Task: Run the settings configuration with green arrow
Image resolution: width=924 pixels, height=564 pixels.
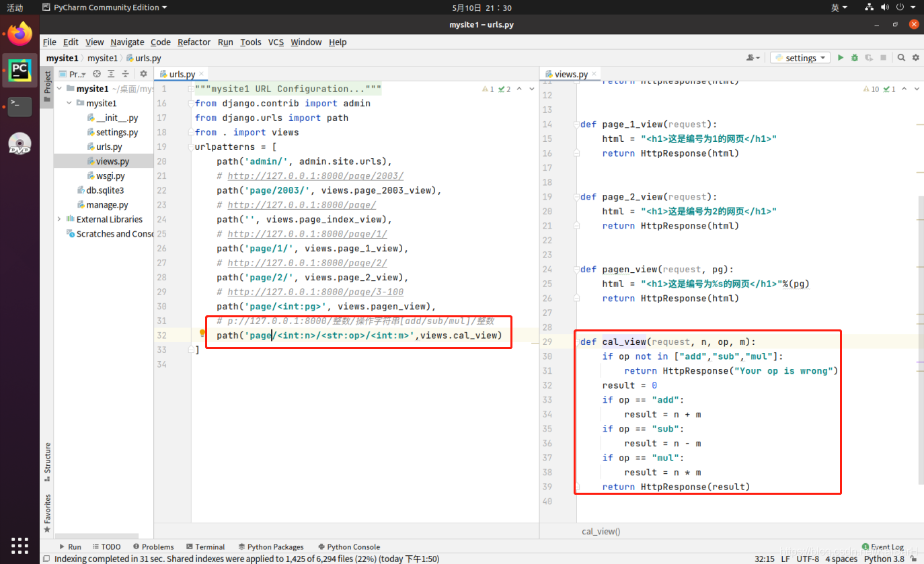Action: 840,58
